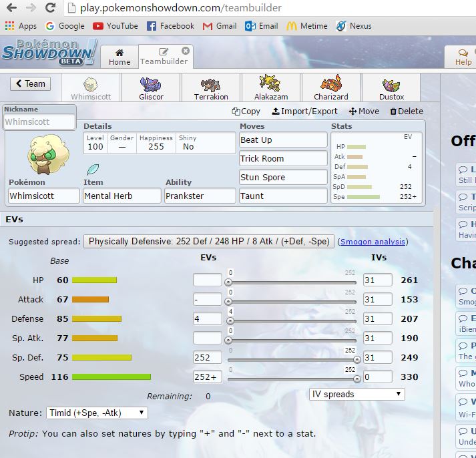This screenshot has width=476, height=458.
Task: Reload the page with the refresh icon
Action: tap(50, 7)
